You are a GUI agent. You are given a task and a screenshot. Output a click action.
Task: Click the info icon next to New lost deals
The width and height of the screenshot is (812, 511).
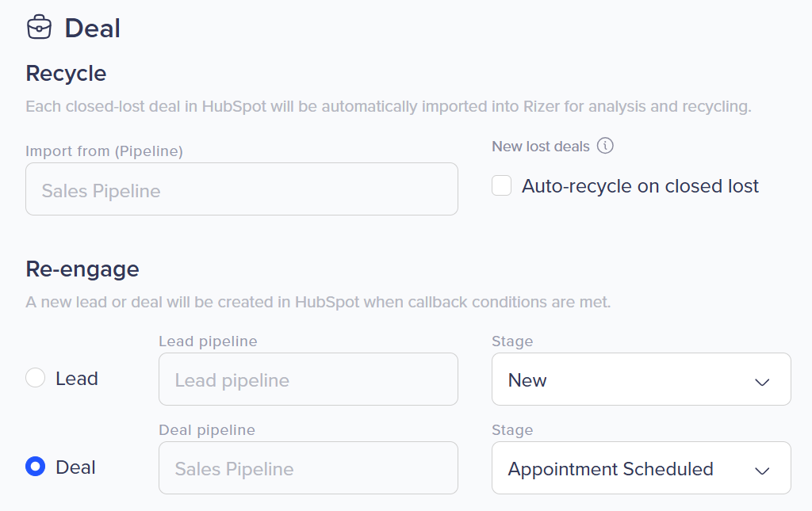pos(606,146)
